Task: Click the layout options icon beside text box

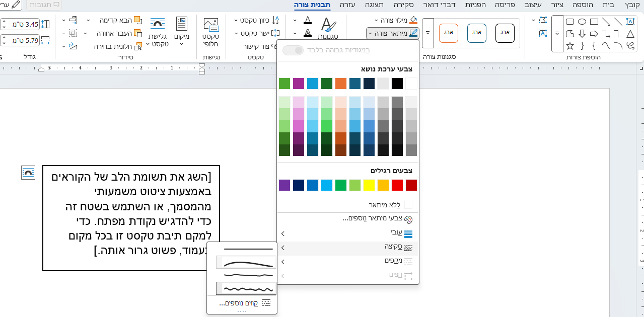Action: [x=28, y=173]
